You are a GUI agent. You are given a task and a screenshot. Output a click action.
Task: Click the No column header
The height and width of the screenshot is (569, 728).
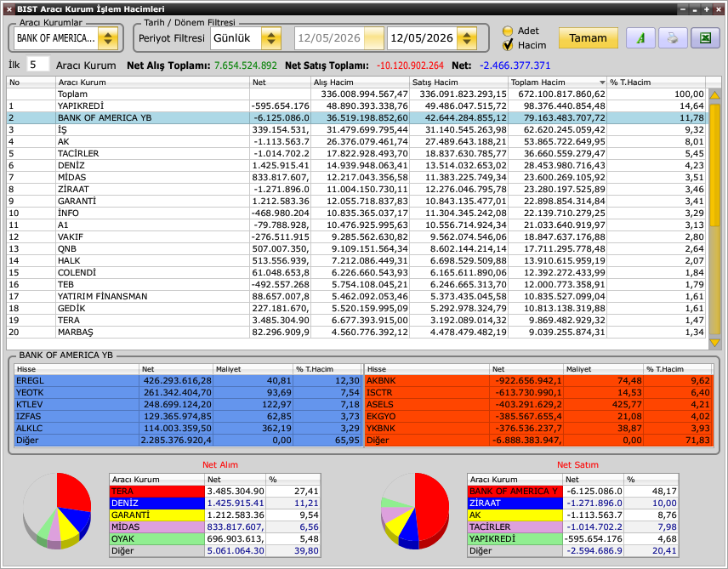31,83
